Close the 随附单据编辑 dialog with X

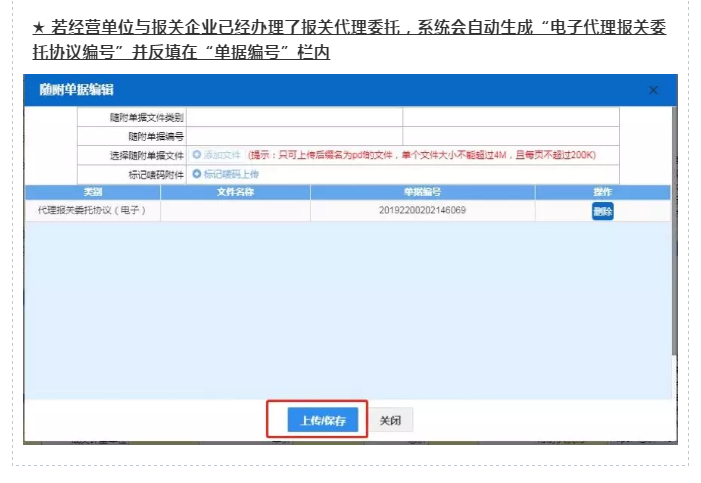(654, 90)
